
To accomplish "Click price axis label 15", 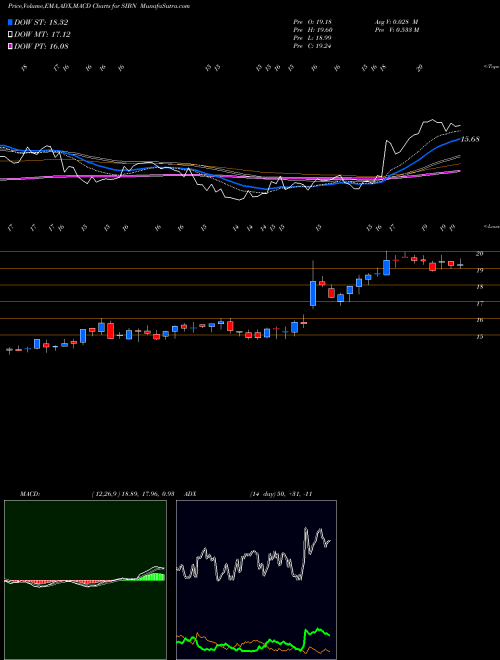I will pos(479,337).
